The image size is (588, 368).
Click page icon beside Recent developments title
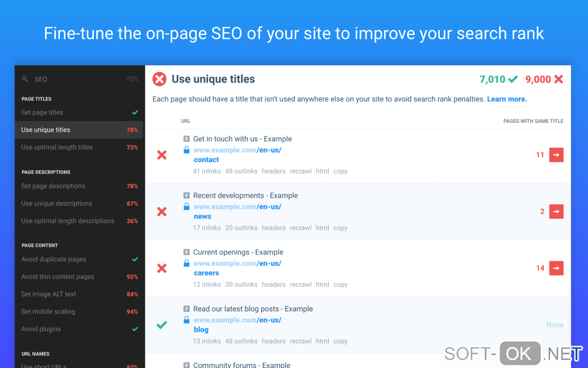[x=186, y=196]
